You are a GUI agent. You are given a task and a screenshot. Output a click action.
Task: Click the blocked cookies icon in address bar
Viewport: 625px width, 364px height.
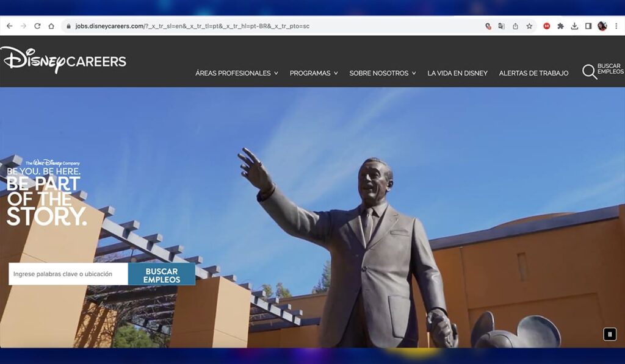click(x=488, y=26)
